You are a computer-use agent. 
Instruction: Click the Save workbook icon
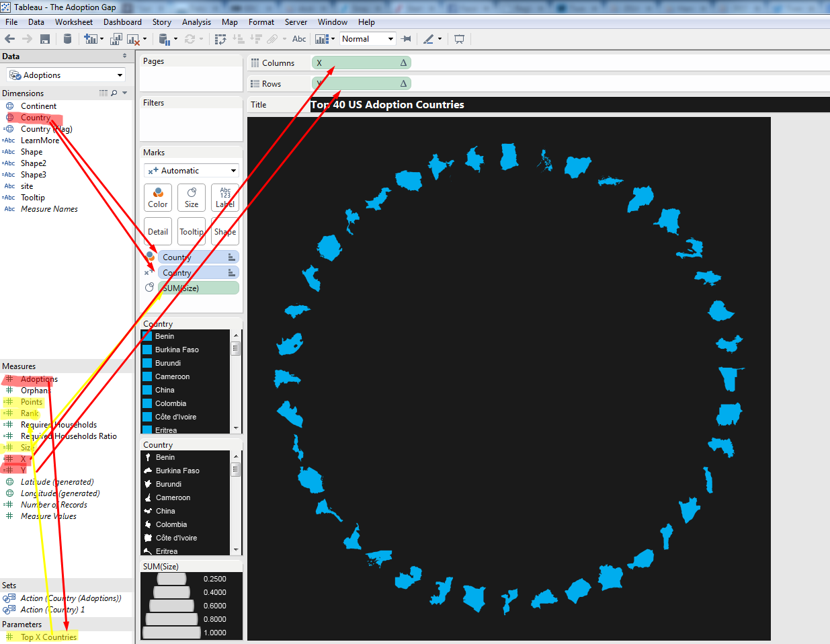click(x=45, y=39)
